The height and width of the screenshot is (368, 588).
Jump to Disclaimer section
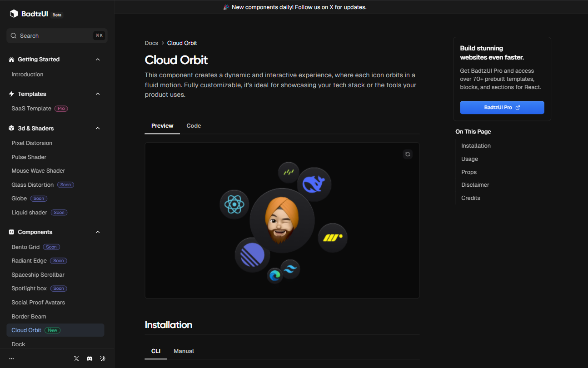pyautogui.click(x=475, y=185)
